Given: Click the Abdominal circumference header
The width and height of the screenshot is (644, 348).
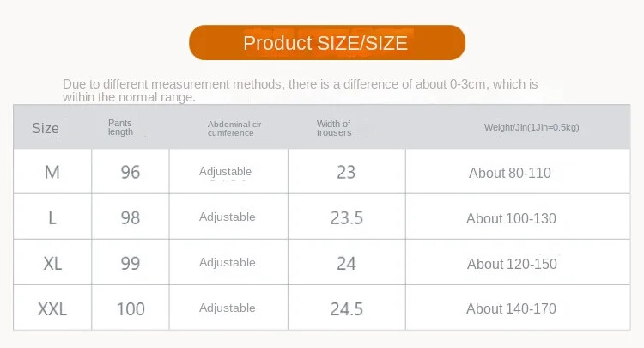Looking at the screenshot, I should click(x=235, y=128).
